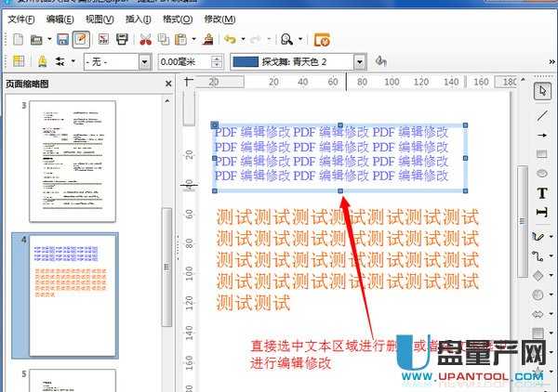Click the Undo arrow icon

tap(230, 39)
